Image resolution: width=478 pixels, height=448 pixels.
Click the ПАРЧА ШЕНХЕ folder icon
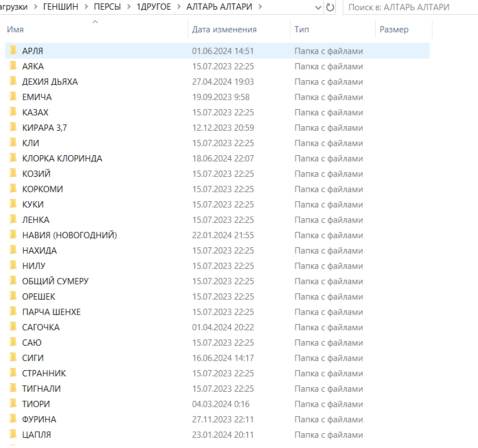[x=13, y=312]
